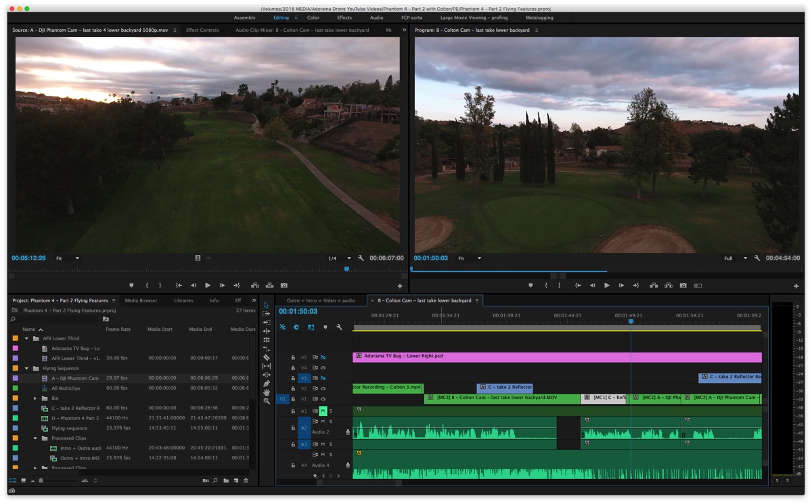Toggle the lock on video track V5
The height and width of the screenshot is (504, 812).
(x=293, y=357)
